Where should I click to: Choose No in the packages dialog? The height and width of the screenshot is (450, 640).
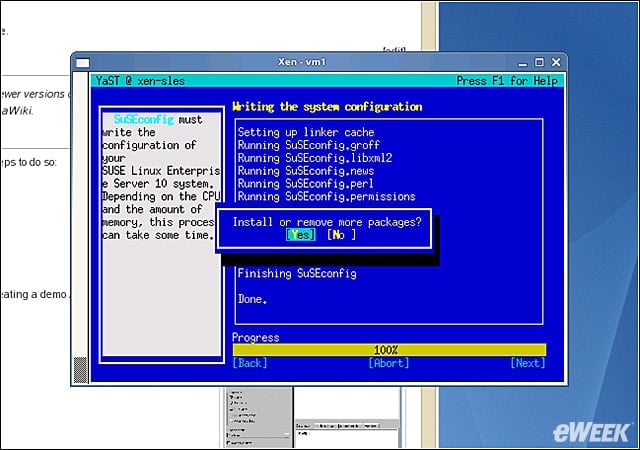[x=341, y=235]
